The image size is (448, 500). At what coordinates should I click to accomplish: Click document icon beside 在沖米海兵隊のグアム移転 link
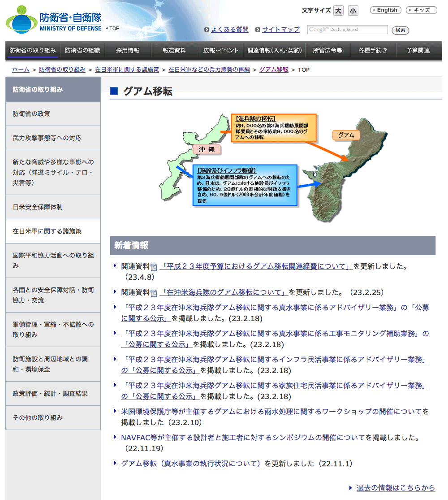(x=154, y=293)
